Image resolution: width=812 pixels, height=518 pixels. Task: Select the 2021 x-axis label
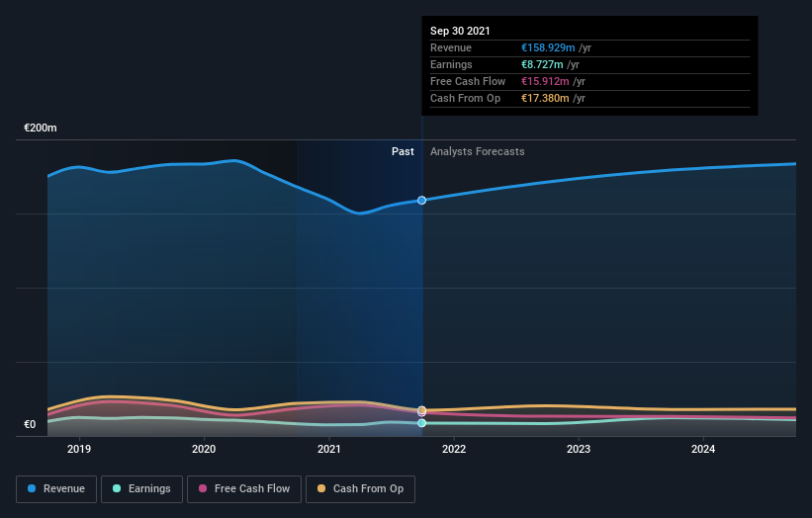[x=328, y=449]
